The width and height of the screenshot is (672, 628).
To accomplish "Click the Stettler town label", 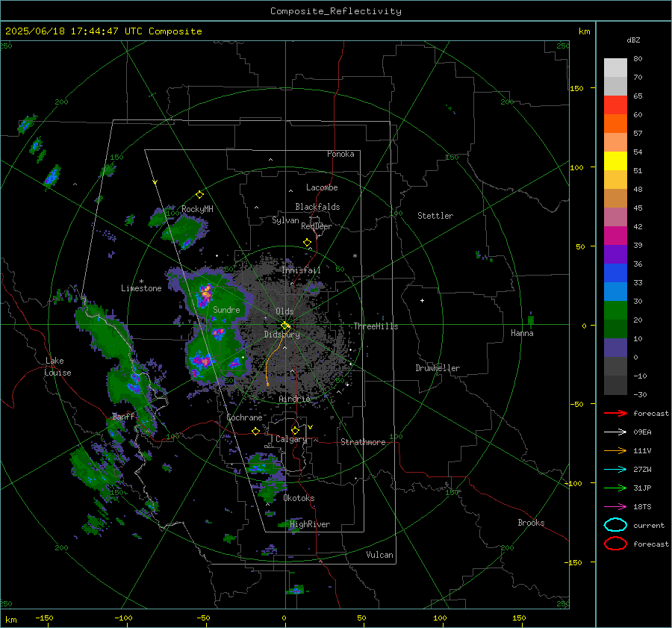I will click(435, 216).
